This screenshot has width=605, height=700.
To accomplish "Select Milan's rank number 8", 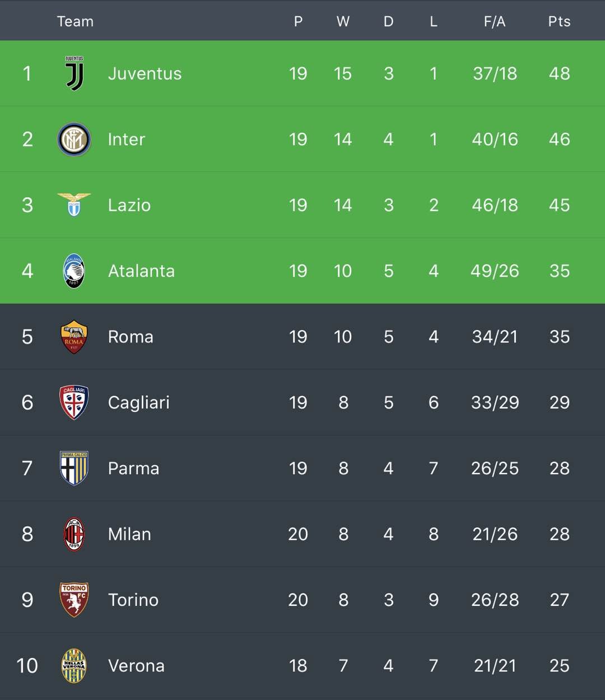I will [27, 534].
